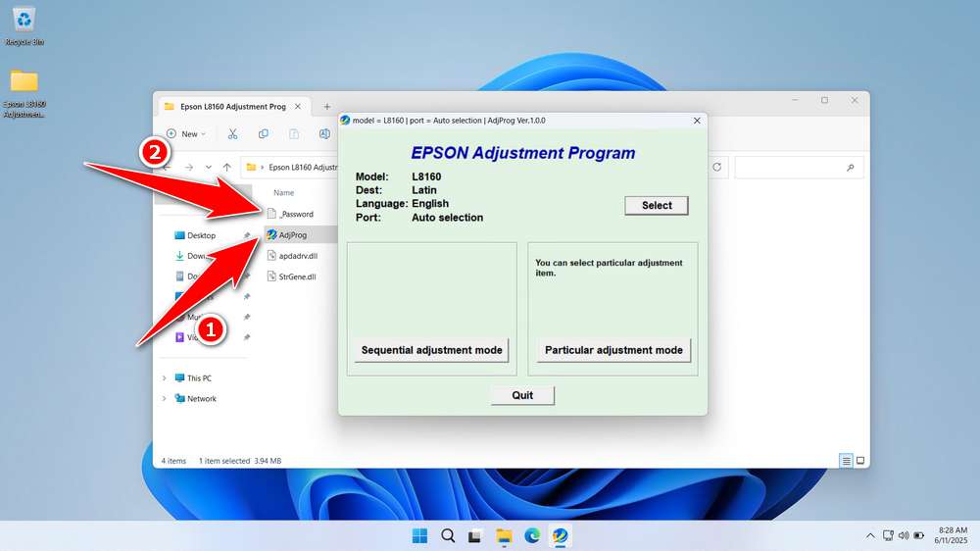The height and width of the screenshot is (551, 980).
Task: Open This PC in Explorer sidebar
Action: coord(193,377)
